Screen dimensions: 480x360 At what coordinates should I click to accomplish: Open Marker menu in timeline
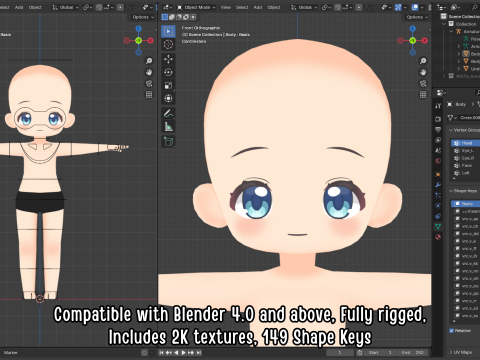(11, 353)
